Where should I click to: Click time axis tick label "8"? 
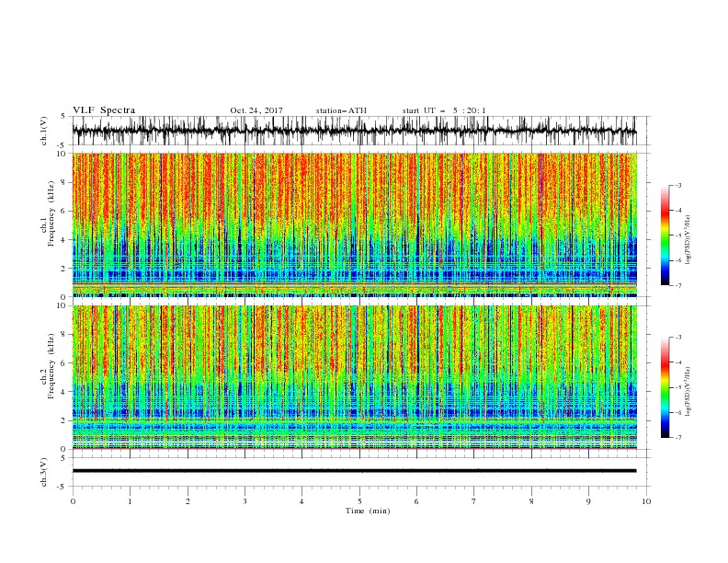531,501
